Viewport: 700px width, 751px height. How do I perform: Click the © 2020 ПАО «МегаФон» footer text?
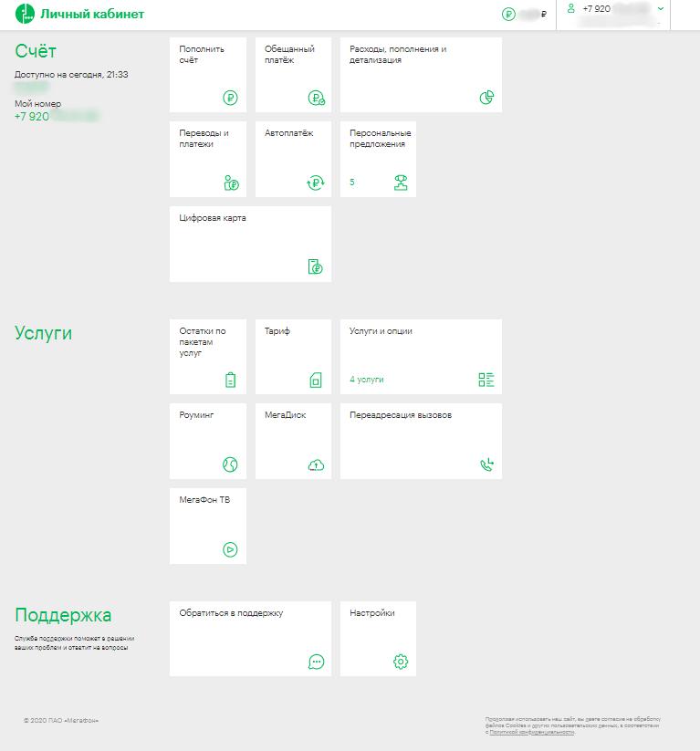pyautogui.click(x=61, y=720)
